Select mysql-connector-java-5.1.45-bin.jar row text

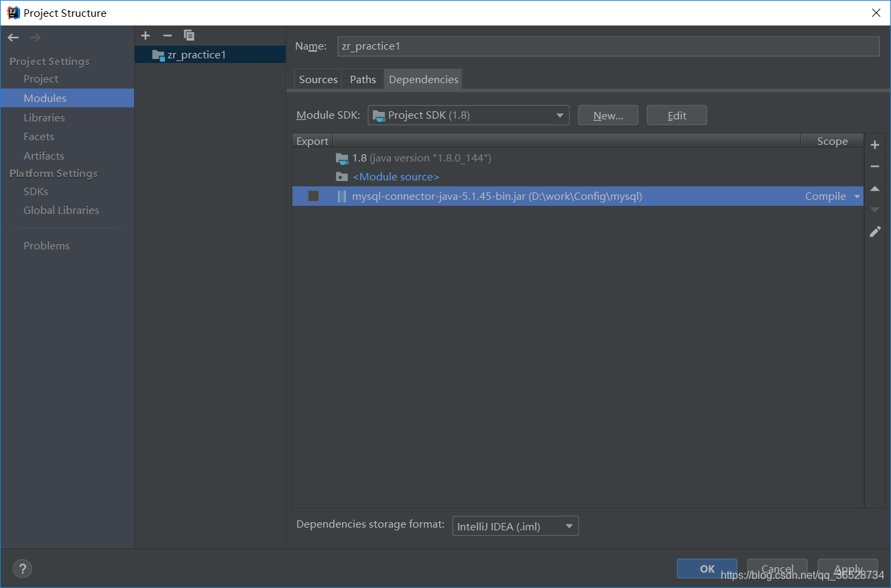pos(497,196)
